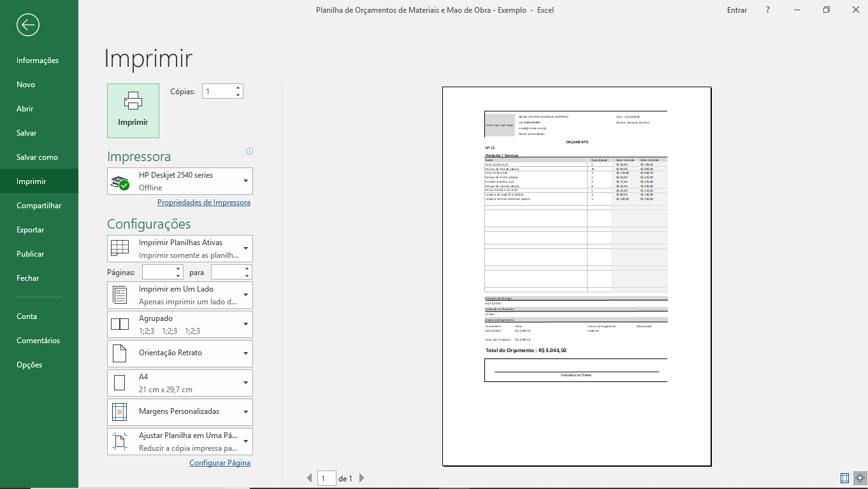Image resolution: width=868 pixels, height=489 pixels.
Task: Toggle Show Margins icon in bottom right
Action: pyautogui.click(x=844, y=478)
